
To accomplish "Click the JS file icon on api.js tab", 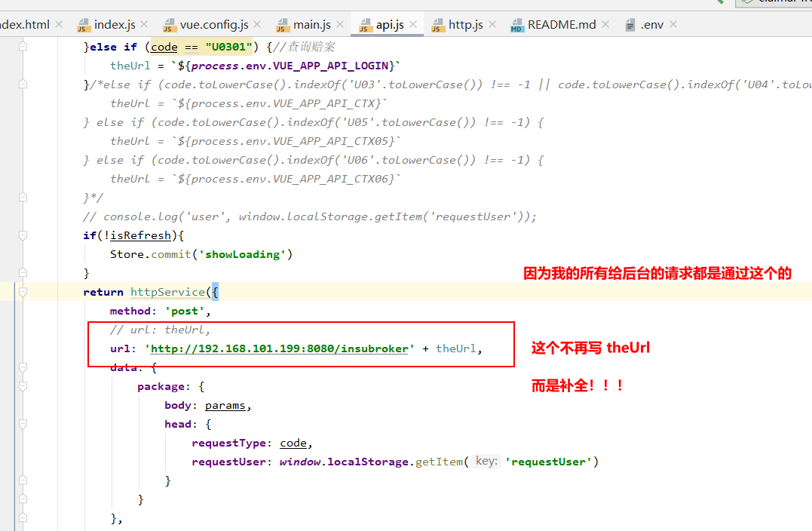I will click(x=366, y=25).
